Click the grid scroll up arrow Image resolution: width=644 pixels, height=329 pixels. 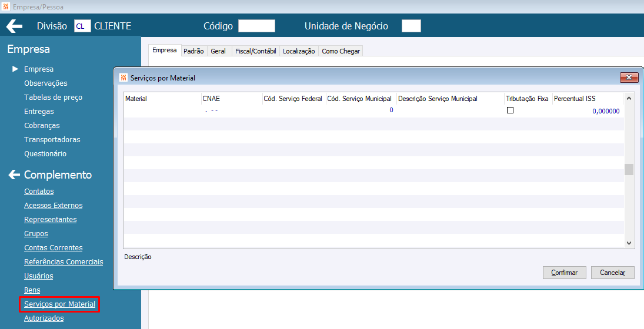629,99
